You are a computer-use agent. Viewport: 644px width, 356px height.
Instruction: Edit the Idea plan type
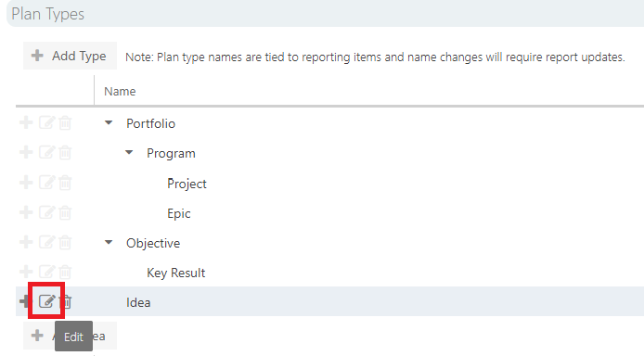[x=46, y=301]
